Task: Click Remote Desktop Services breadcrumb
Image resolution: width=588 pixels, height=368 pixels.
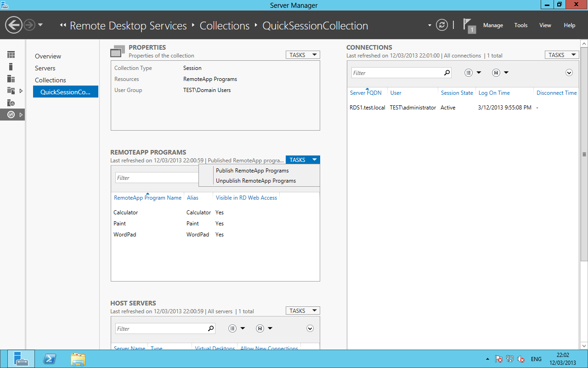Action: [x=128, y=26]
